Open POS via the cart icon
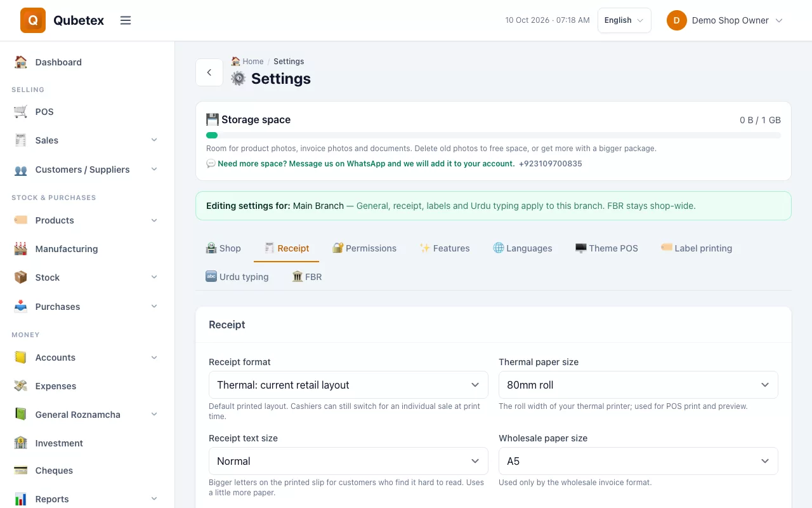Image resolution: width=812 pixels, height=508 pixels. 21,112
